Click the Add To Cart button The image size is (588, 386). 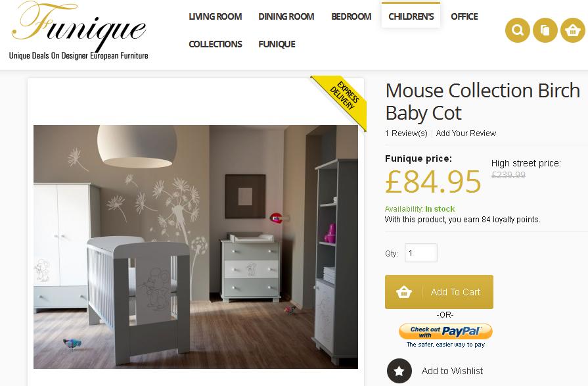click(439, 292)
